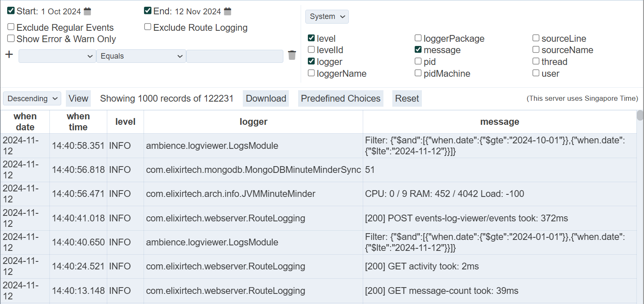
Task: Enable the thread column checkbox
Action: tap(536, 62)
